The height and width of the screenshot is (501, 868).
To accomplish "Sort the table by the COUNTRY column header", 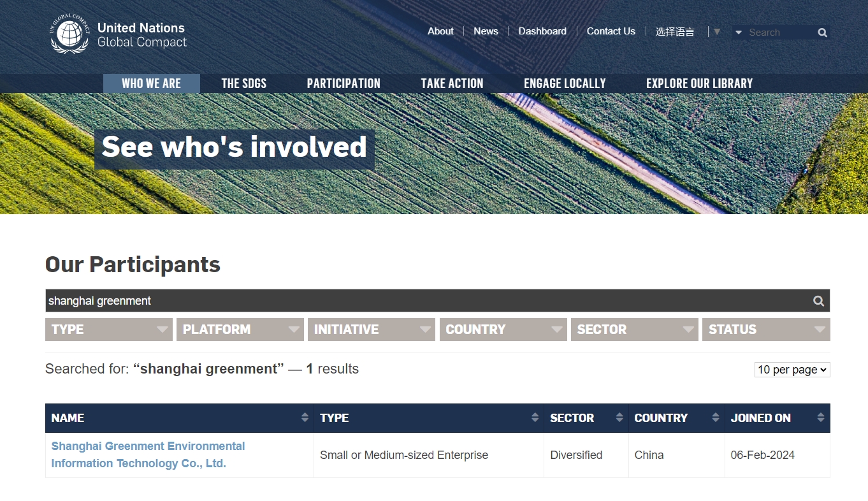I will (x=677, y=418).
